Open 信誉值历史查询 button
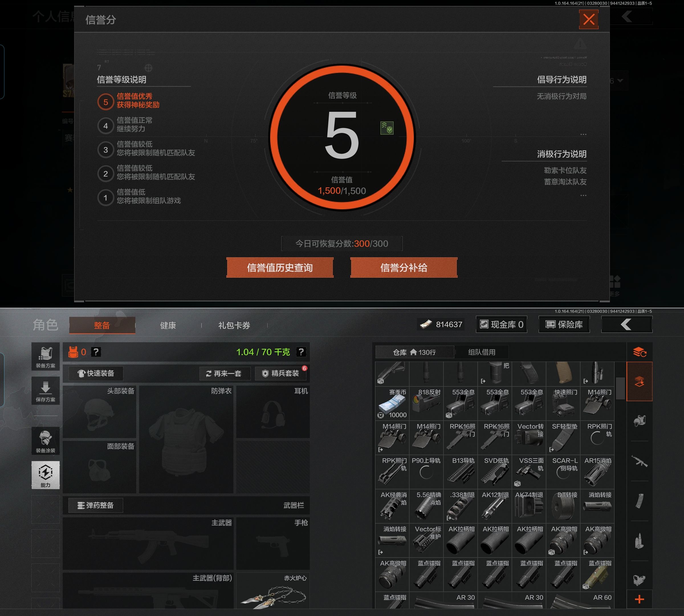Screen dimensions: 684x616 280,268
